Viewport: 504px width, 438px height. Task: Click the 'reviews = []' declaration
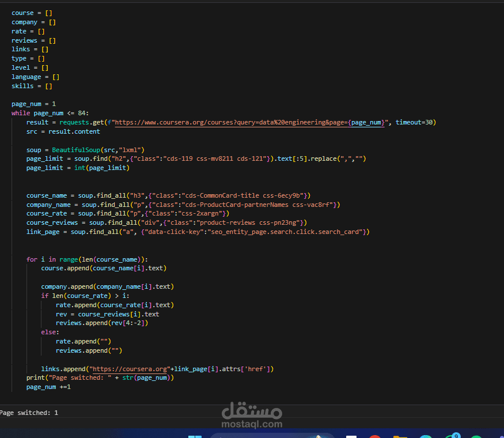point(34,40)
